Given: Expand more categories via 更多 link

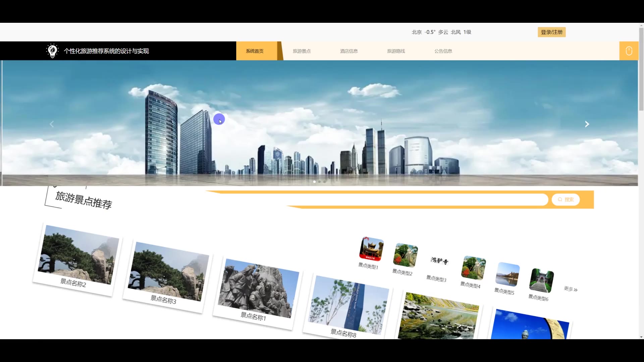Looking at the screenshot, I should click(571, 289).
